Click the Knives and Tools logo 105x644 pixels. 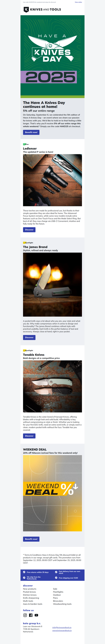coord(42,9)
